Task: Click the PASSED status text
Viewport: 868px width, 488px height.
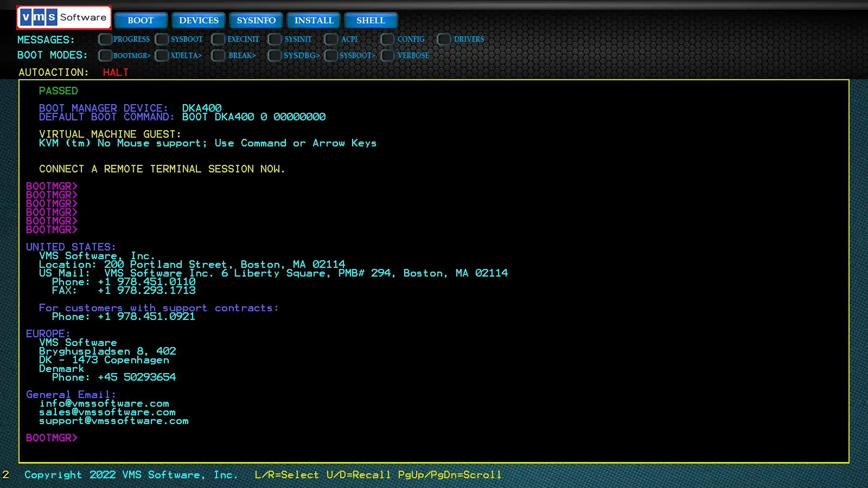Action: pos(59,91)
